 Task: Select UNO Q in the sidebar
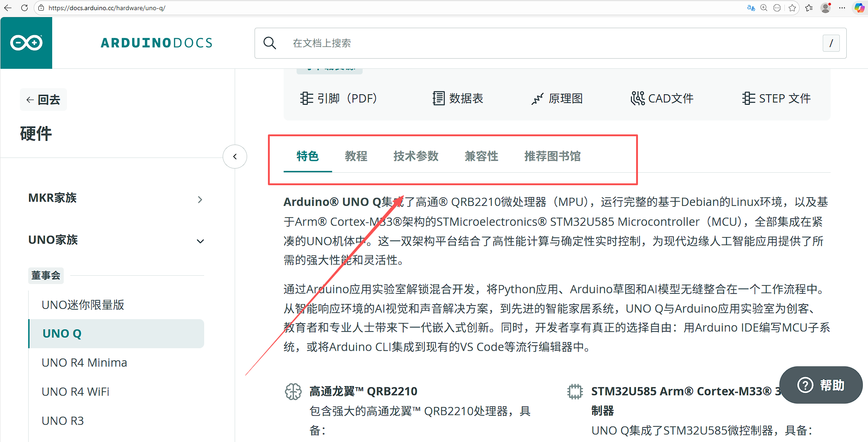click(116, 333)
